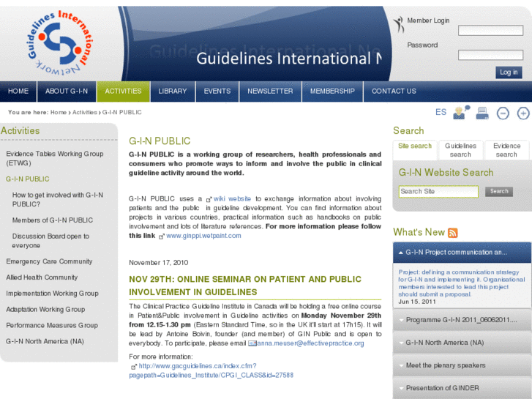Open CONTACT US in navigation bar
This screenshot has width=532, height=399.
tap(394, 92)
